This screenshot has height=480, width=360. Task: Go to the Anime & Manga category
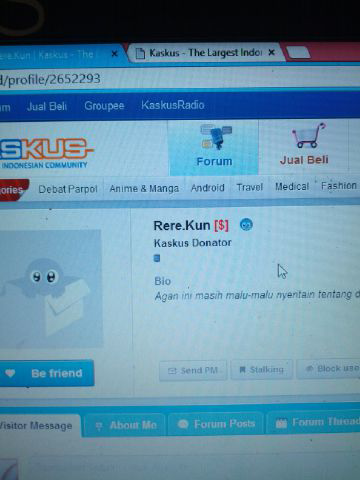(144, 188)
